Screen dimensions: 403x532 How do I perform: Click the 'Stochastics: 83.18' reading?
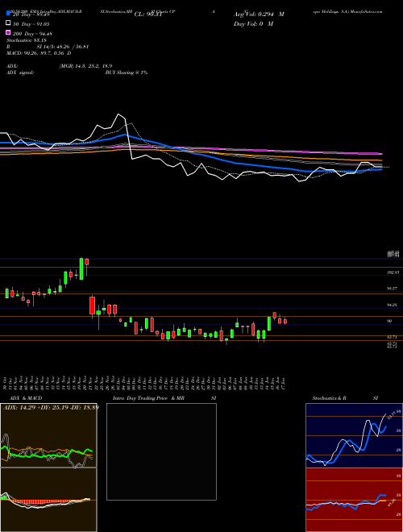tap(26, 40)
